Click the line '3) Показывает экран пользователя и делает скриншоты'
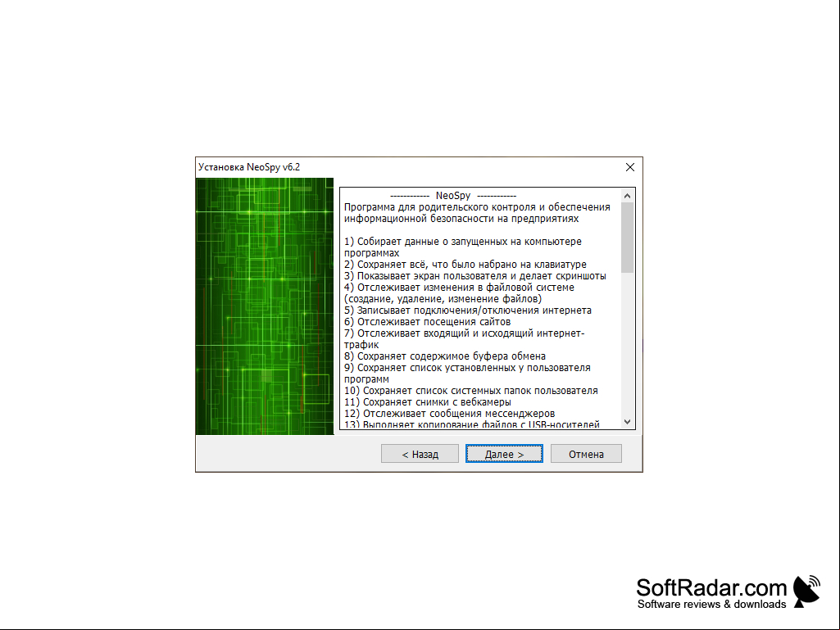This screenshot has width=840, height=630. point(475,276)
